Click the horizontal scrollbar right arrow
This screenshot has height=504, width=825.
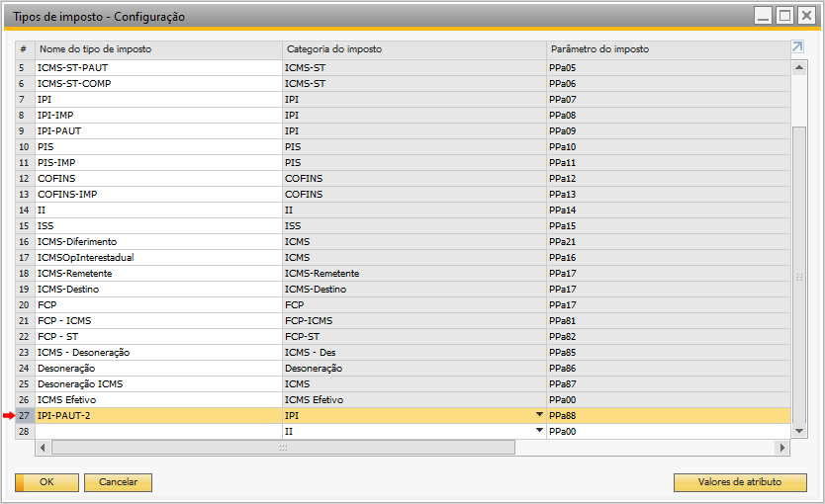(x=781, y=448)
